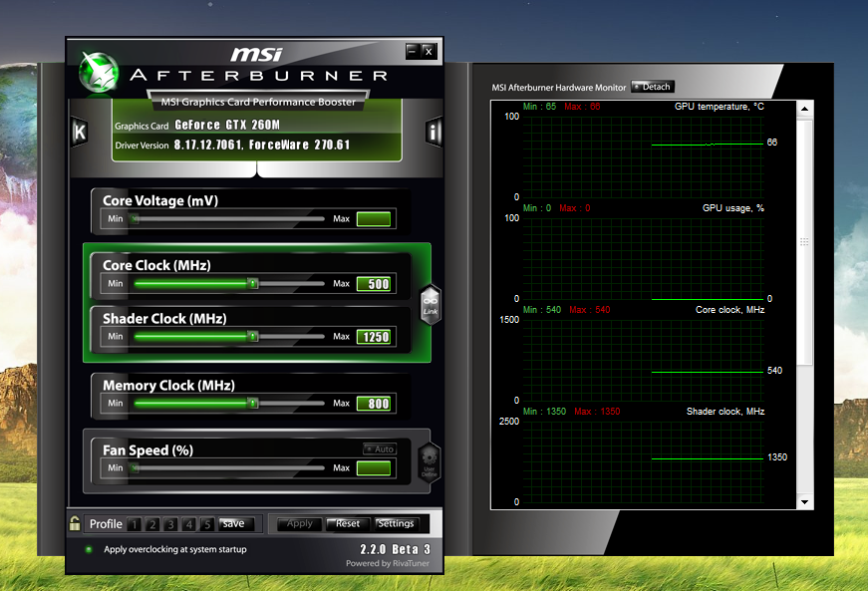Click the "MSI Afterburner Hardware Monitor" title
The image size is (868, 591).
[558, 88]
